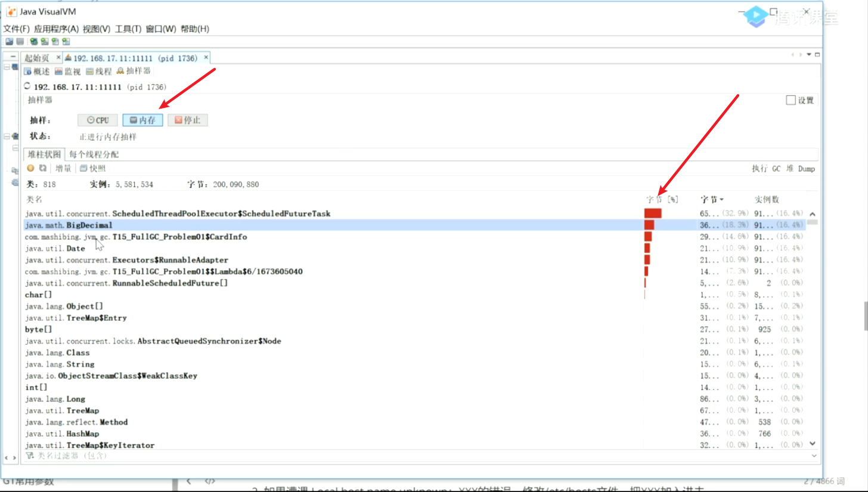The height and width of the screenshot is (492, 868).
Task: Open the 帮助(H) menu
Action: pos(195,29)
